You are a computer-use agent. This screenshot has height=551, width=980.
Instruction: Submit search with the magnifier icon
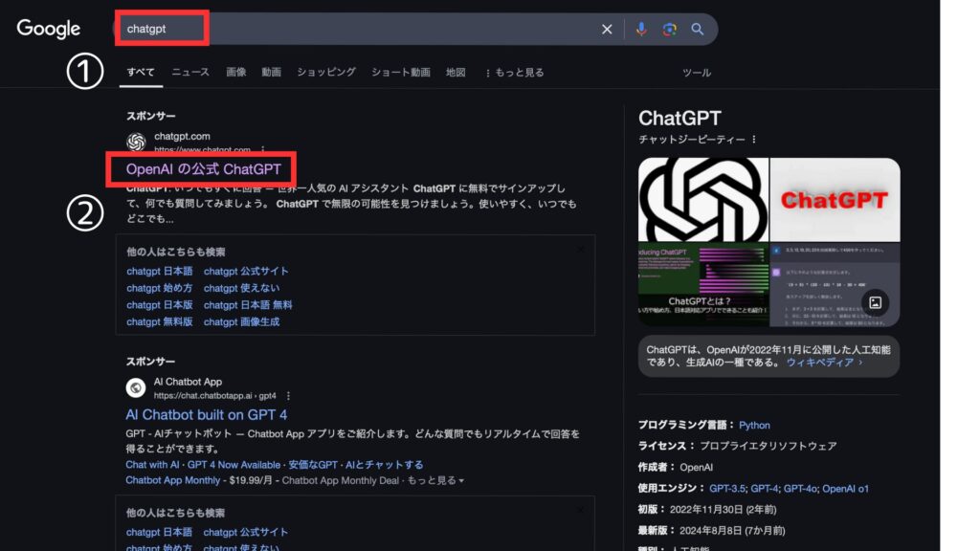tap(698, 30)
